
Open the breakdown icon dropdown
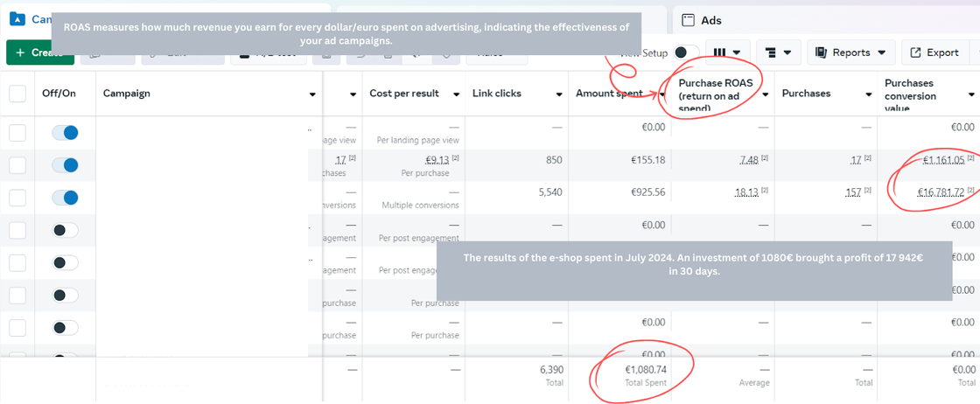click(x=778, y=52)
